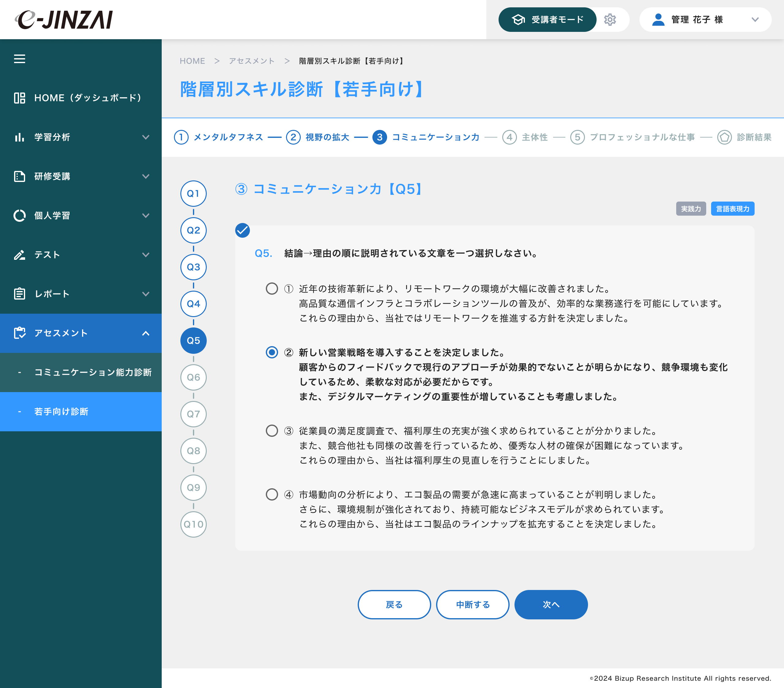Collapse the アセスメント sidebar section
Screen dimensions: 784x688
(x=146, y=333)
